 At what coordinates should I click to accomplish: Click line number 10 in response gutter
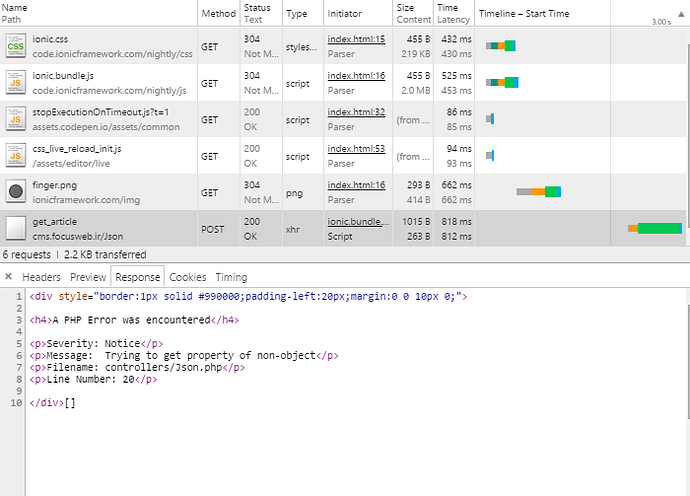[16, 403]
